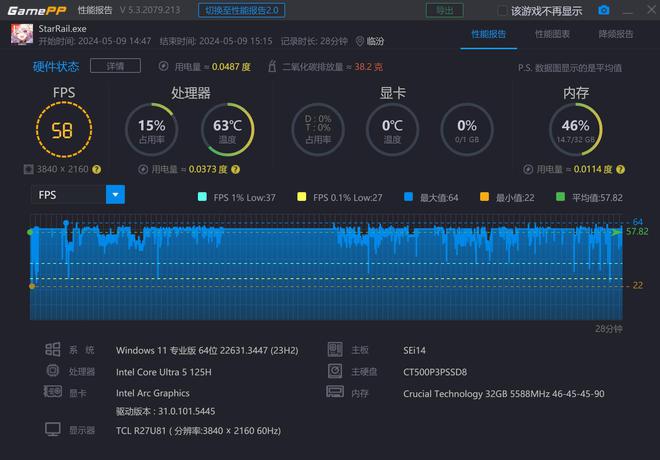Image resolution: width=660 pixels, height=460 pixels.
Task: Switch to the 降频报告 tab
Action: tap(616, 34)
